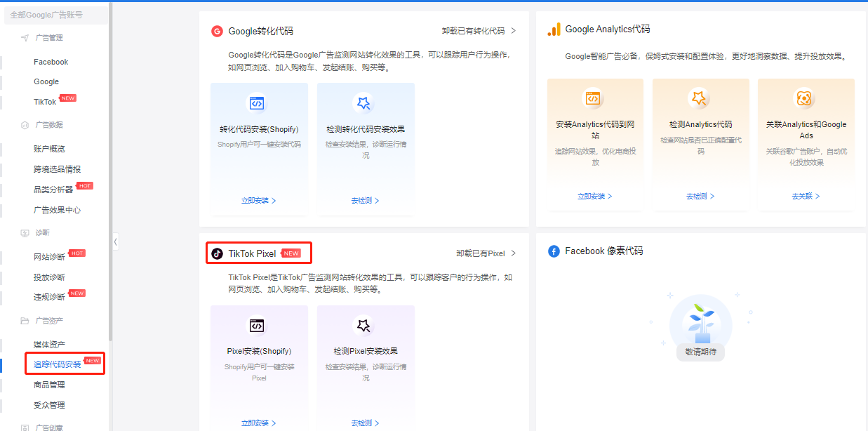Screen dimensions: 868x431
Task: Click the icon beside 广告数据 section
Action: (x=25, y=125)
